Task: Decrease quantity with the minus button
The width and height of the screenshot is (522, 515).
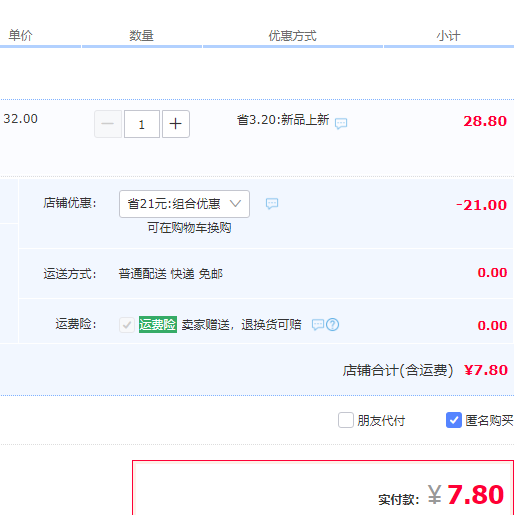Action: pyautogui.click(x=108, y=124)
